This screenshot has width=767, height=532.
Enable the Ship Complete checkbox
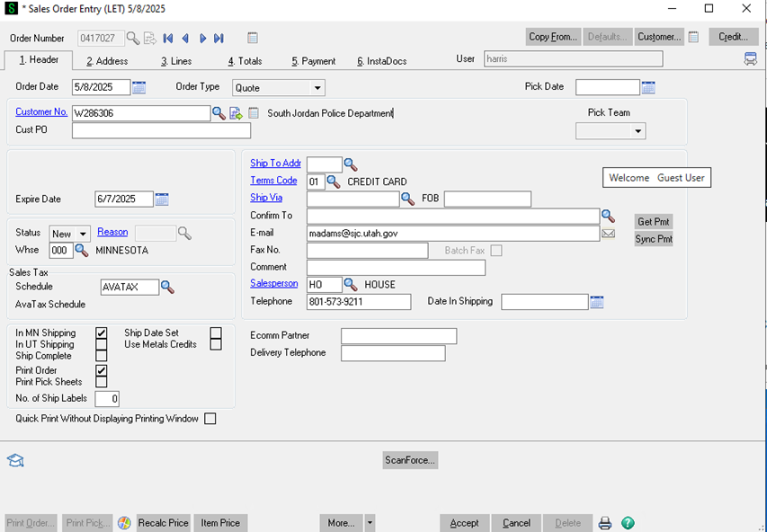102,356
